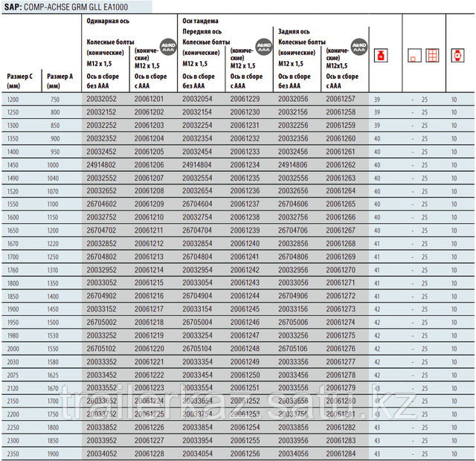This screenshot has height=461, width=476.
Task: Click the Задняя ось subheader
Action: pos(294,31)
